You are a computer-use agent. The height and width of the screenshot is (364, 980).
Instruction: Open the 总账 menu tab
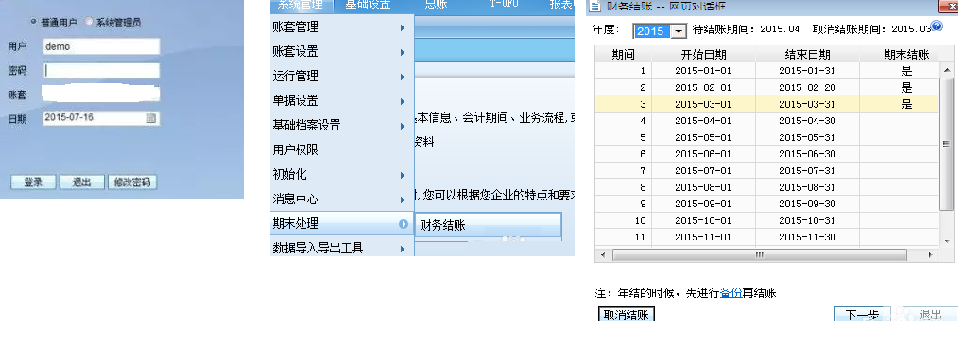pyautogui.click(x=437, y=5)
